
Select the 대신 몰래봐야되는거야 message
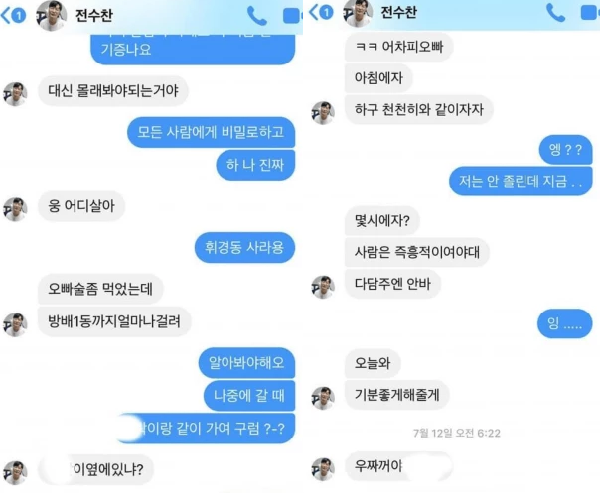pyautogui.click(x=113, y=90)
